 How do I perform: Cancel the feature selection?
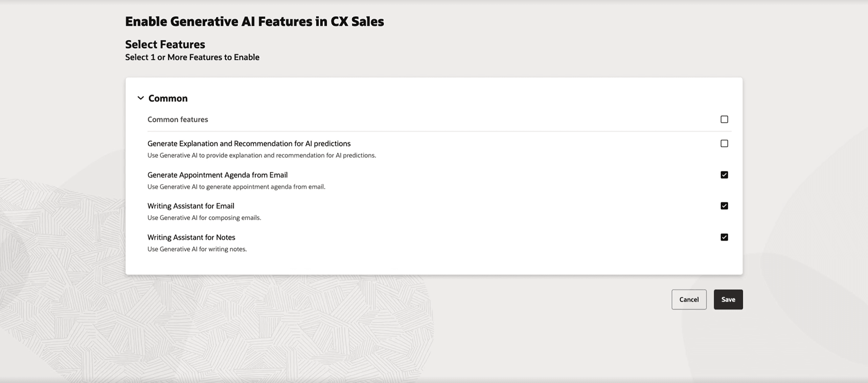point(689,299)
